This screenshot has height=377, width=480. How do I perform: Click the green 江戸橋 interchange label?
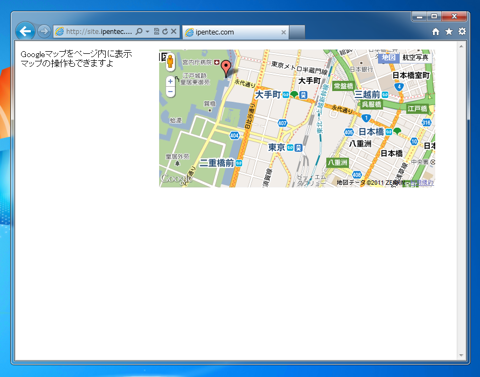pyautogui.click(x=417, y=109)
